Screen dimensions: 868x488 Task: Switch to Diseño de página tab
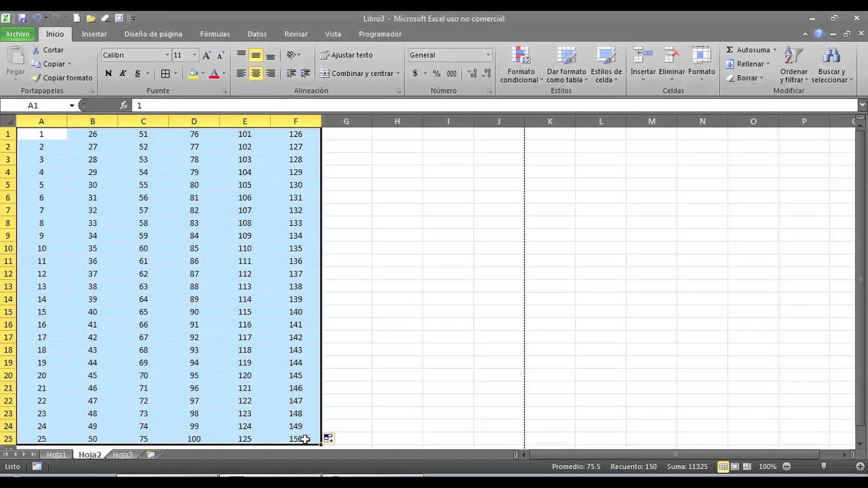pyautogui.click(x=153, y=34)
